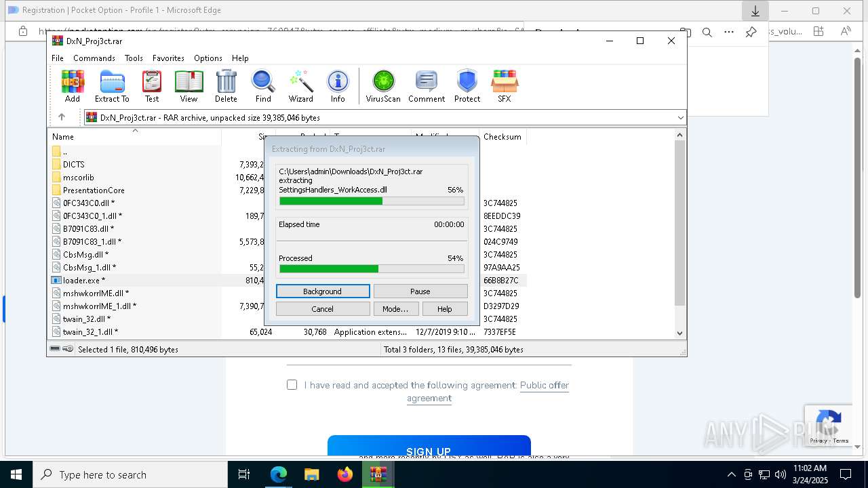Click the Info toolbar icon

(338, 86)
